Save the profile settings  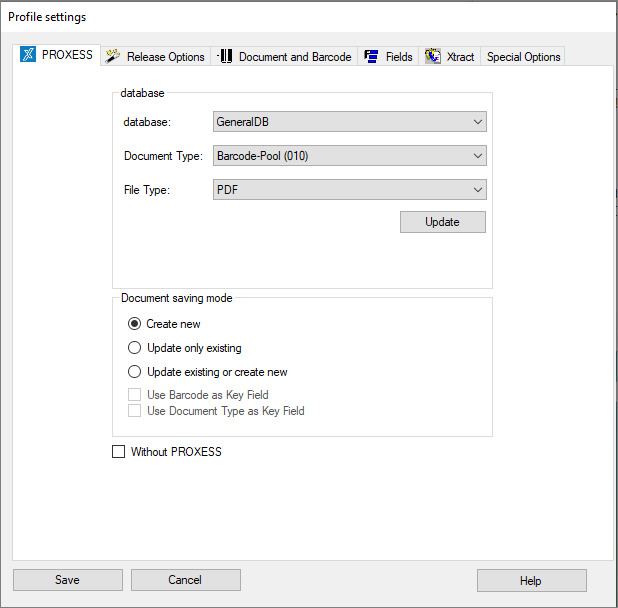click(68, 580)
